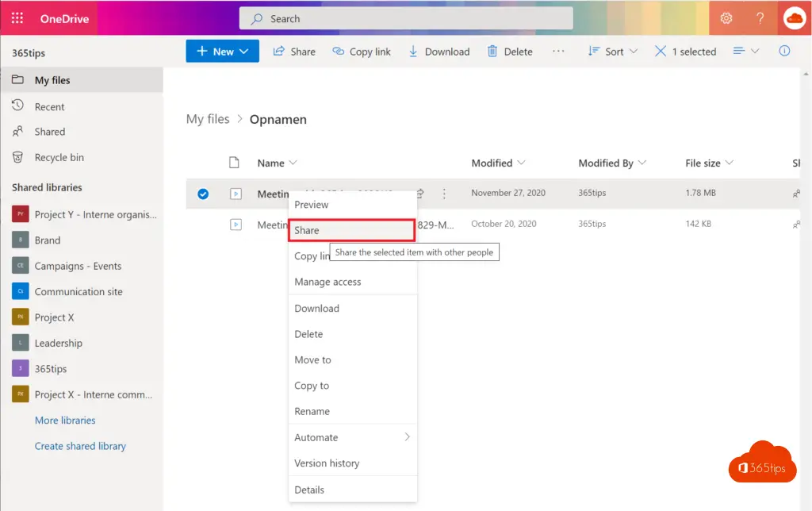Click the My files breadcrumb
Viewport: 812px width, 511px height.
click(x=208, y=119)
